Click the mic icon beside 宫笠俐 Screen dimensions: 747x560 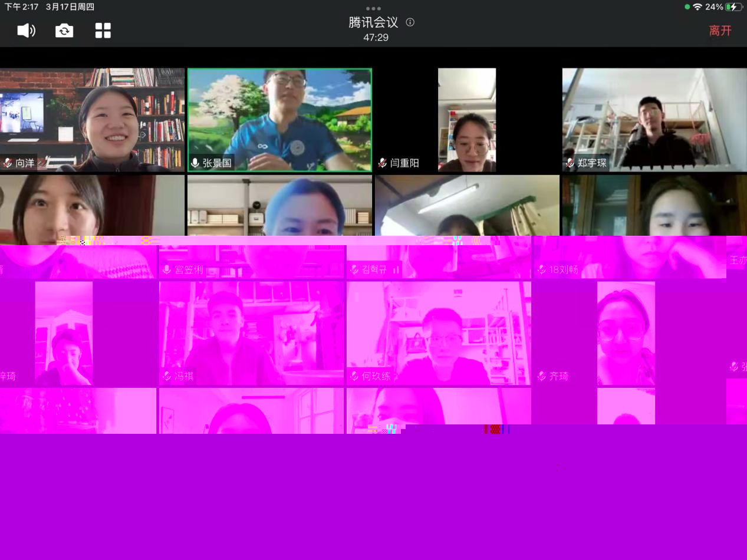[167, 270]
